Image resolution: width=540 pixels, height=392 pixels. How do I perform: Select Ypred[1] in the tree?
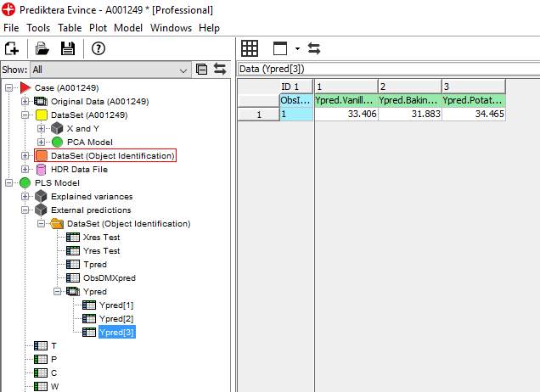click(x=115, y=305)
